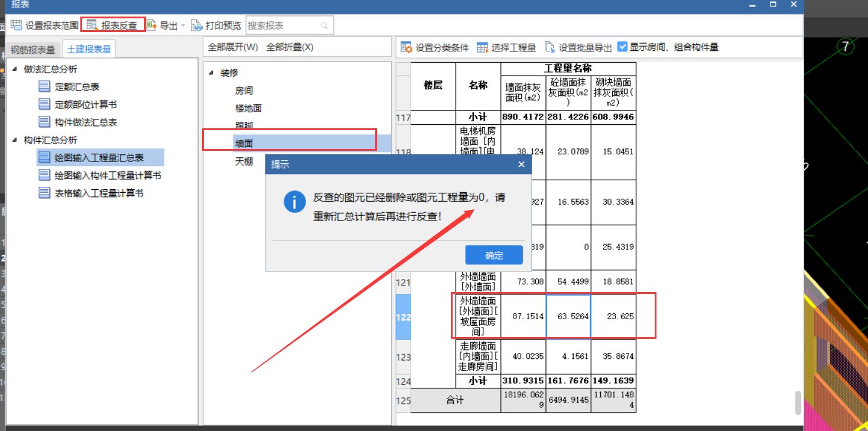868x431 pixels.
Task: Select cell value 63.5264
Action: tap(568, 316)
